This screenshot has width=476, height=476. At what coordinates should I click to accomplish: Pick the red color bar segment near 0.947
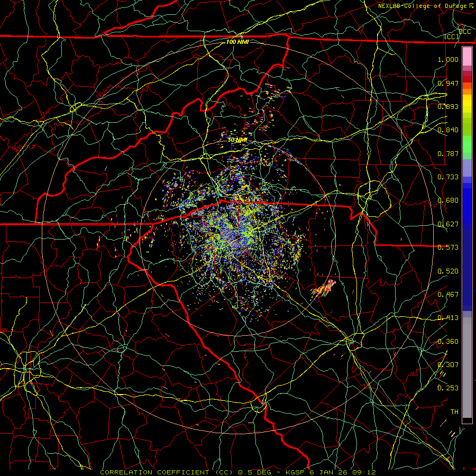point(467,79)
